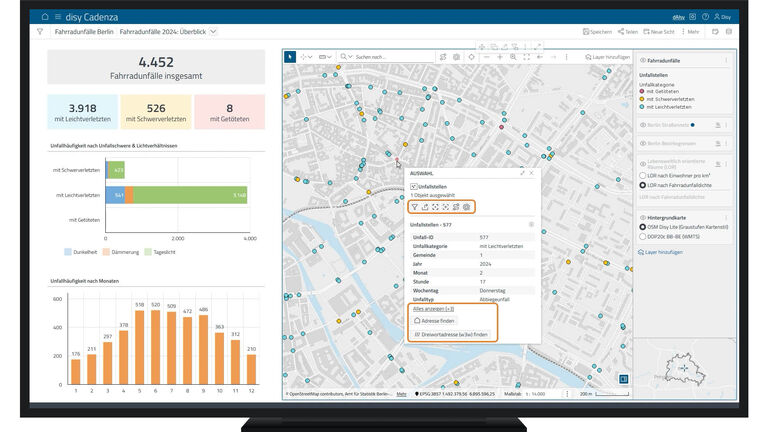
Task: Toggle visibility of Hintergrundkarte layer
Action: coord(643,217)
